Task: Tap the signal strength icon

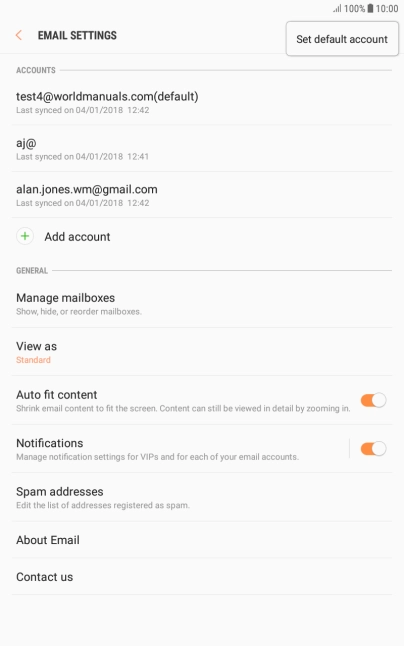Action: pos(337,8)
